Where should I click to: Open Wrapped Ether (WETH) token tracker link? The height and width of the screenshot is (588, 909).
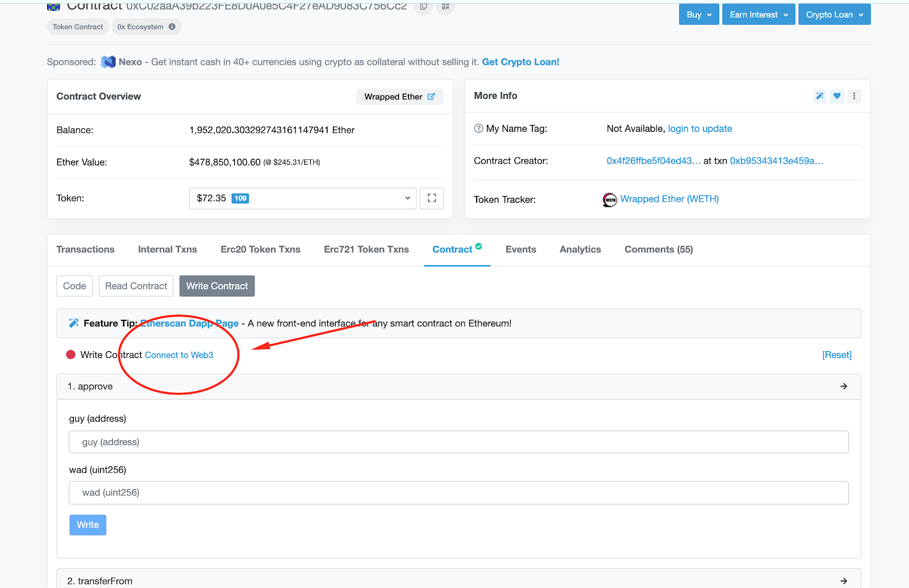(669, 199)
